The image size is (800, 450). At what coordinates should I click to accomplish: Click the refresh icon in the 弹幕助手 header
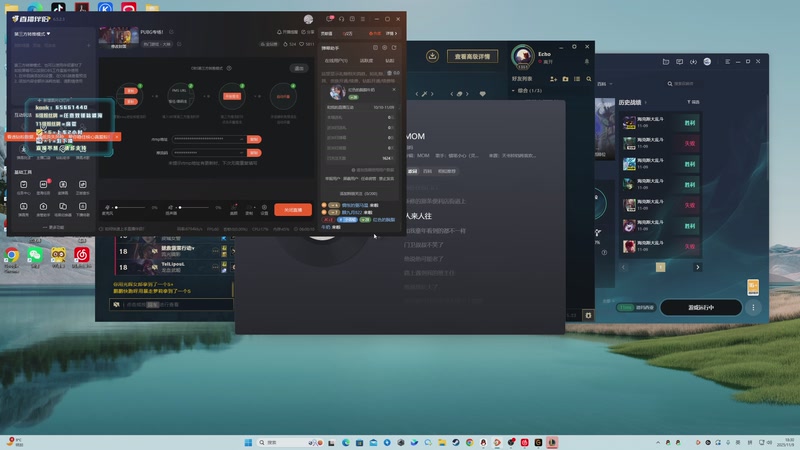pos(394,47)
